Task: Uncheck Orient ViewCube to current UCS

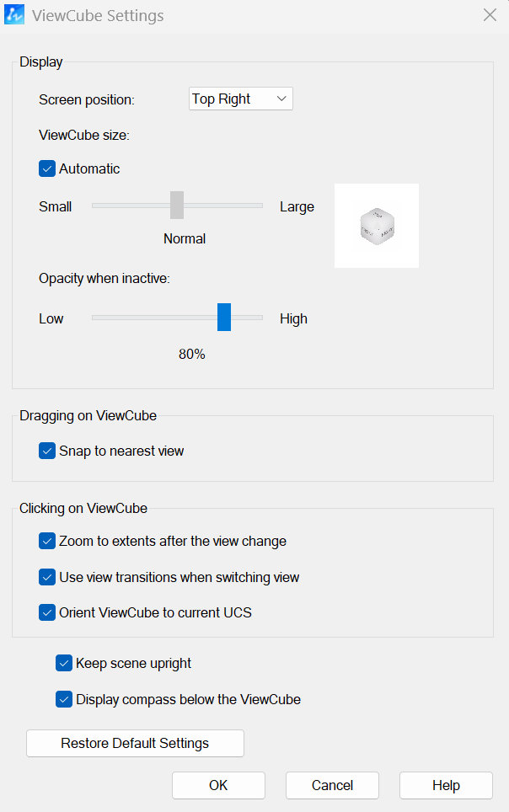Action: (47, 612)
